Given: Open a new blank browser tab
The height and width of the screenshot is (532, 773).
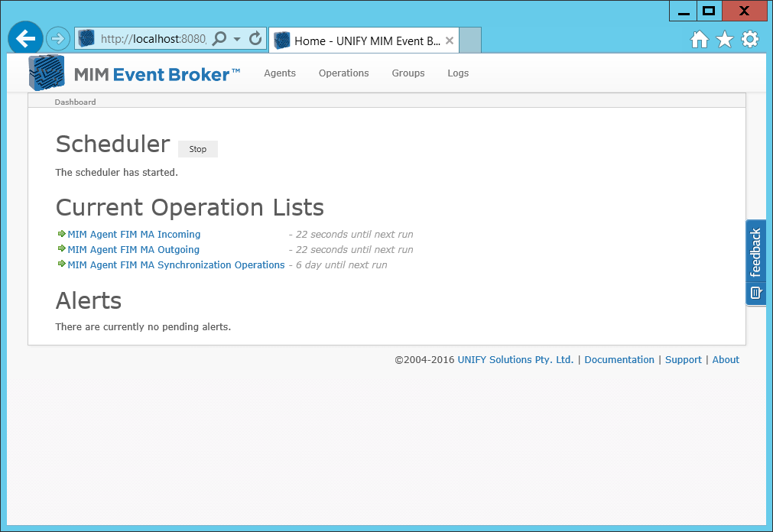Looking at the screenshot, I should click(469, 40).
